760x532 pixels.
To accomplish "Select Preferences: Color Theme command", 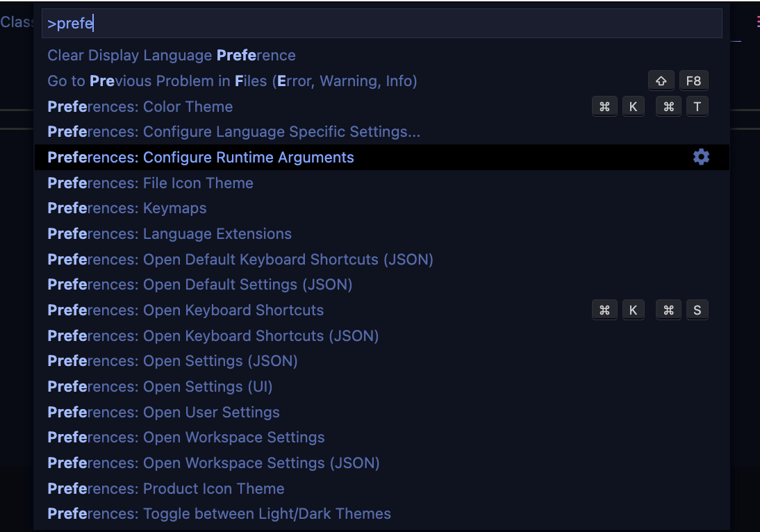I will point(139,106).
